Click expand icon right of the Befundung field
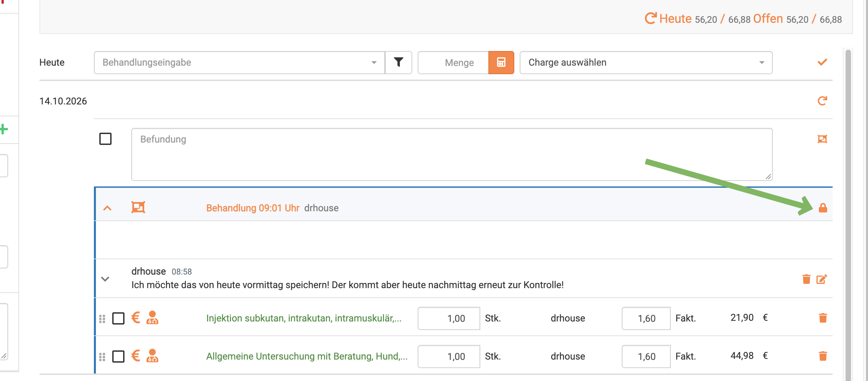The width and height of the screenshot is (868, 381). pyautogui.click(x=822, y=139)
